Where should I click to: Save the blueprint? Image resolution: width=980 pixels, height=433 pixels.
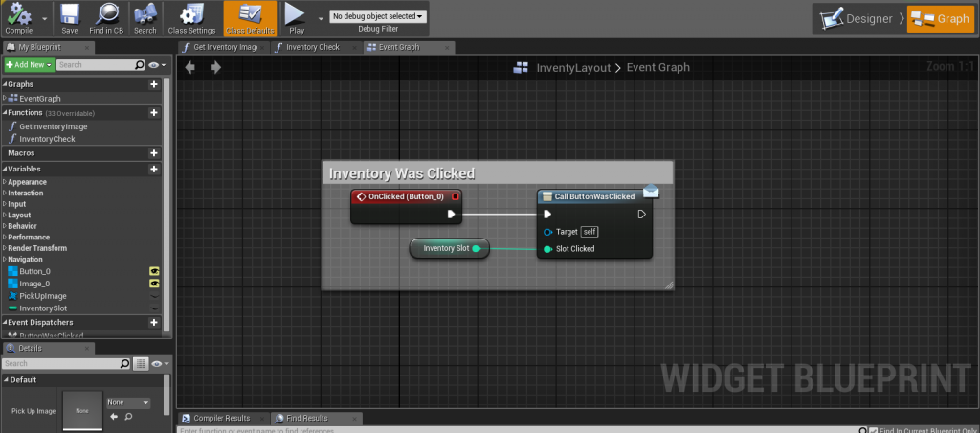click(x=70, y=18)
